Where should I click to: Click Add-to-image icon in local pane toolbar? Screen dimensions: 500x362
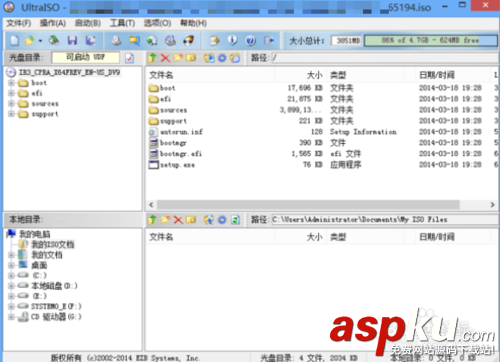coord(209,220)
